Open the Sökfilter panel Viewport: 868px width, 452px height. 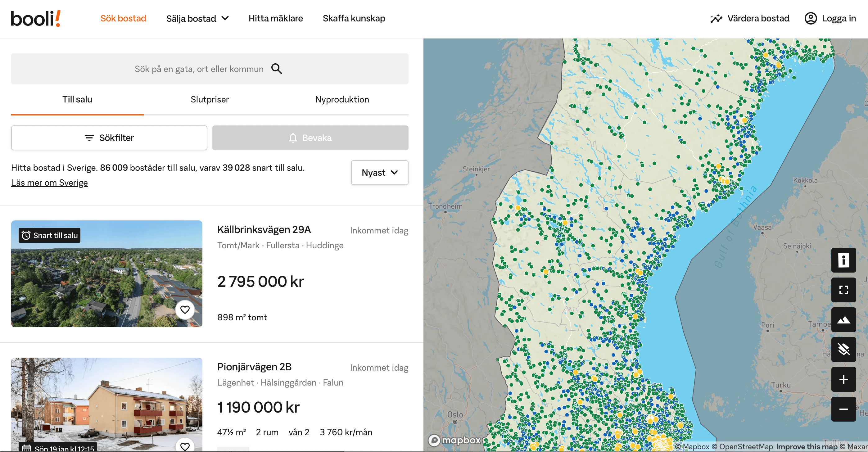pos(109,138)
